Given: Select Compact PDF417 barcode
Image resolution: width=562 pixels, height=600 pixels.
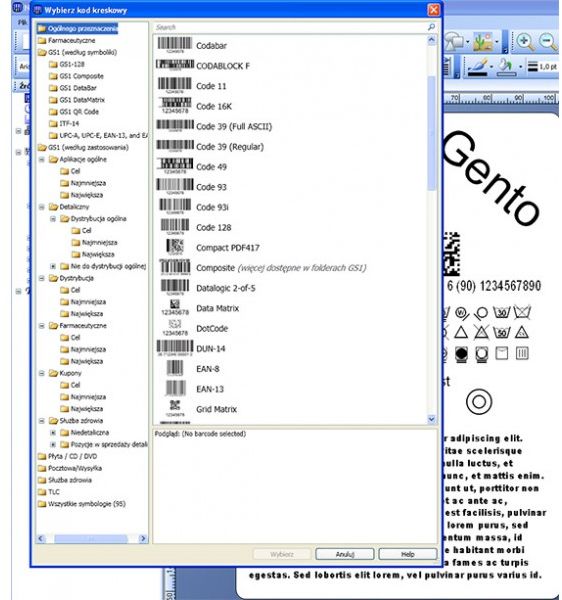Looking at the screenshot, I should (212, 248).
